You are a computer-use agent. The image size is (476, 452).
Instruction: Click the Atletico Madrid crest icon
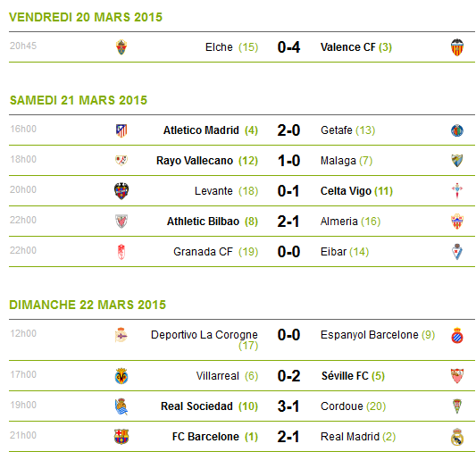pyautogui.click(x=121, y=130)
